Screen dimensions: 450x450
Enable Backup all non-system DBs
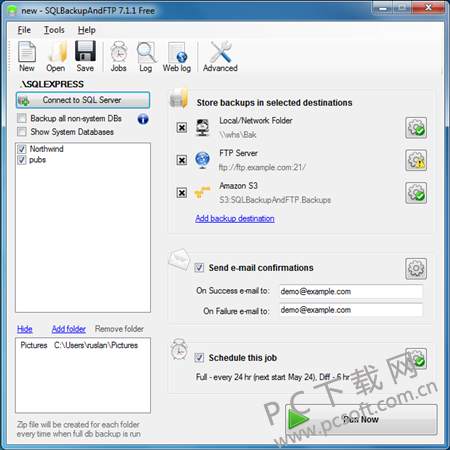pyautogui.click(x=22, y=118)
